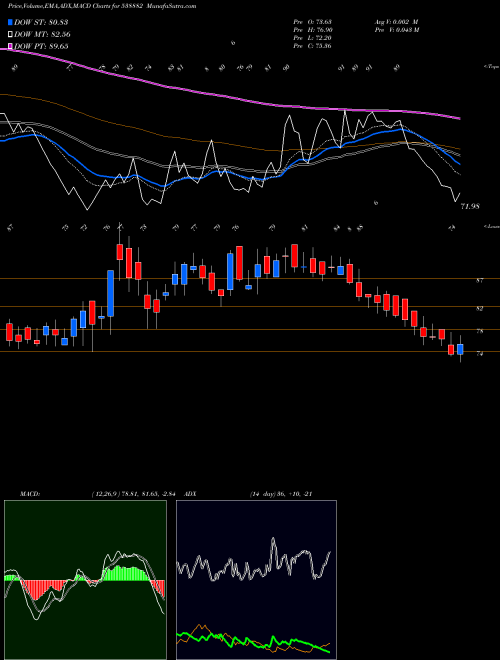This screenshot has width=500, height=660.
Task: Click the 82 price level label
Action: point(479,308)
